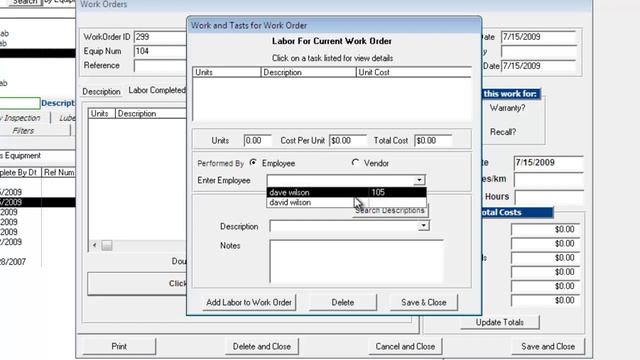
Task: Click the Save & Close button
Action: pyautogui.click(x=424, y=302)
